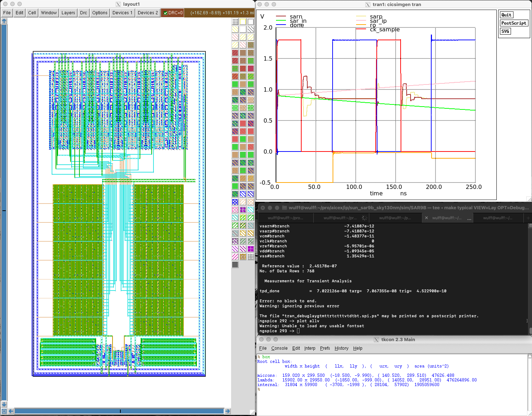The width and height of the screenshot is (532, 416).
Task: Click the scroll-up arrow icon in layout
Action: tap(4, 21)
